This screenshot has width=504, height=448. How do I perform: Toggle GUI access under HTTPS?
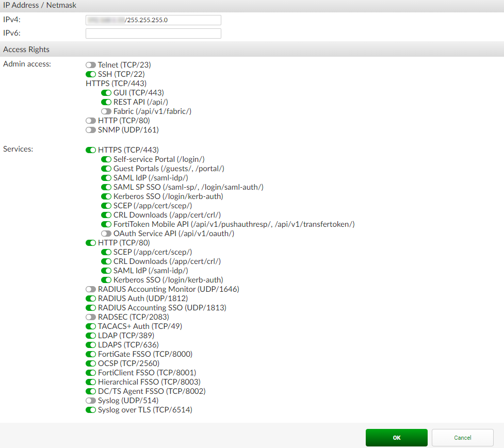(x=106, y=92)
